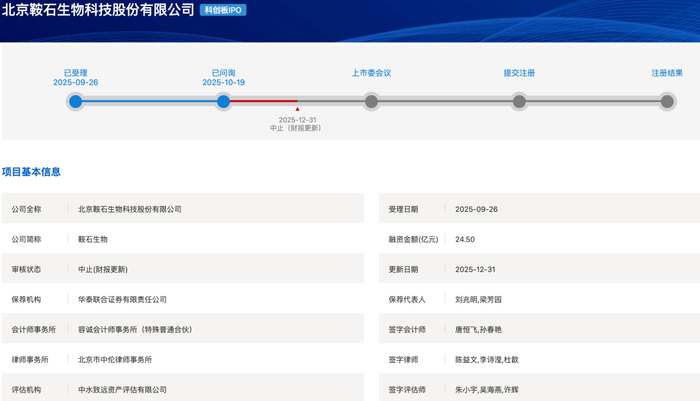The width and height of the screenshot is (700, 401).
Task: Click the 注册结果 timeline node
Action: [667, 102]
